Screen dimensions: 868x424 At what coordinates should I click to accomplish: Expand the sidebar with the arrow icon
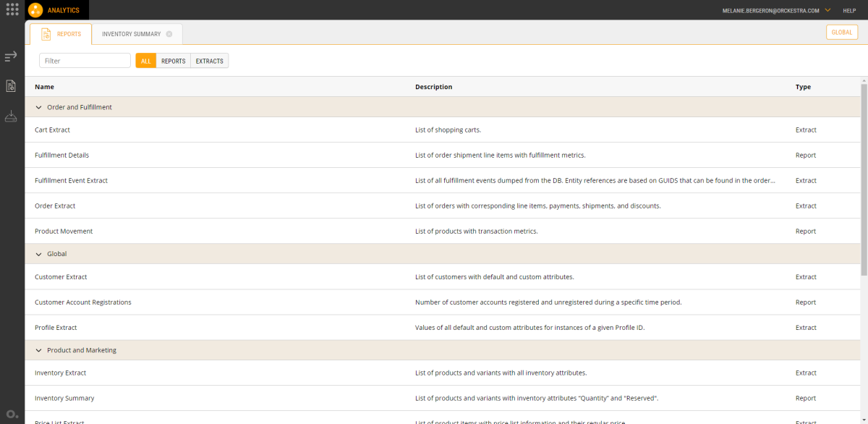[11, 56]
